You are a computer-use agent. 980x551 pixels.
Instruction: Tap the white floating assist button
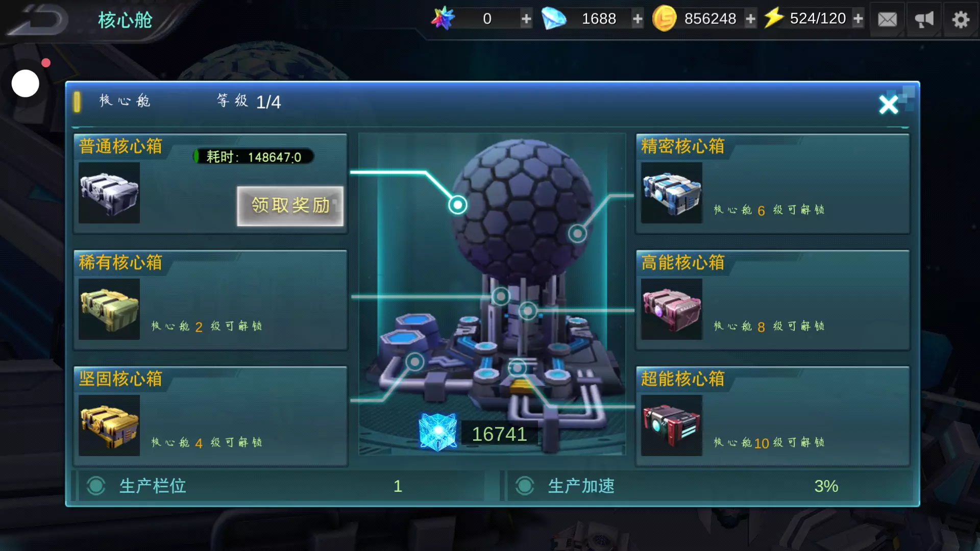click(x=26, y=84)
